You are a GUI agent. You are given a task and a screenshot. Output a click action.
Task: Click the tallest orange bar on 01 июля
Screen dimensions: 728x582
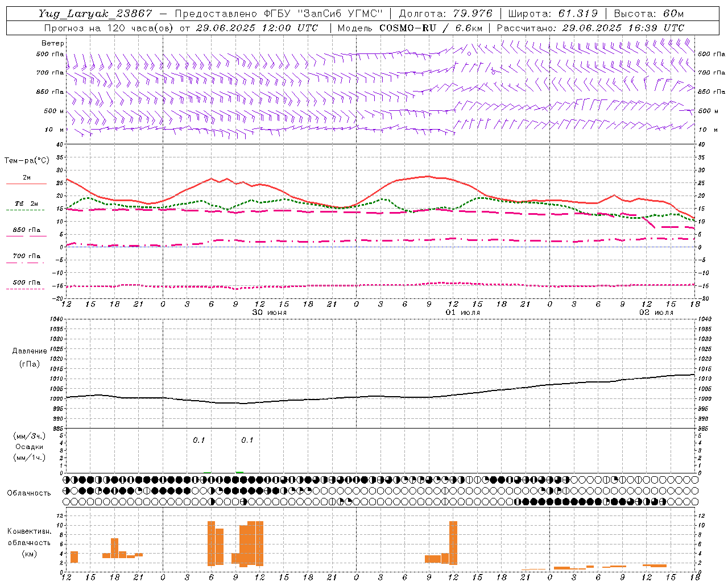coord(453,543)
